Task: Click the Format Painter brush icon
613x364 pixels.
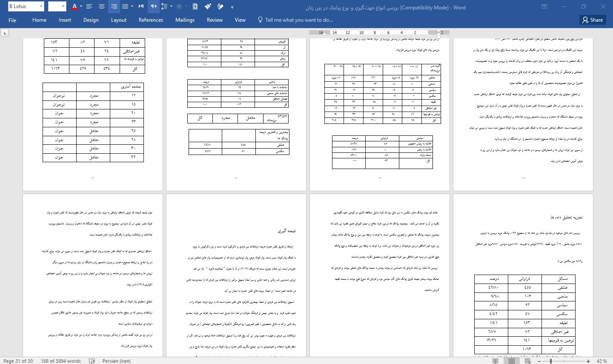Action: coord(208,6)
